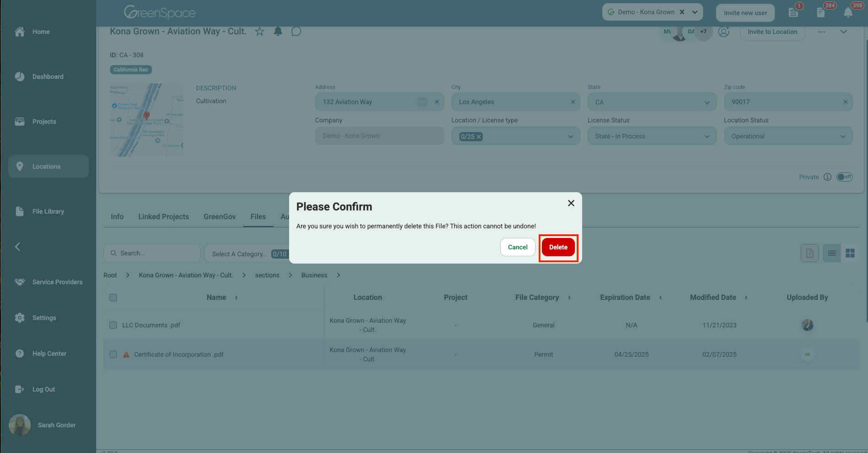
Task: Clear the Demo - Kona Grown selection
Action: (x=682, y=12)
